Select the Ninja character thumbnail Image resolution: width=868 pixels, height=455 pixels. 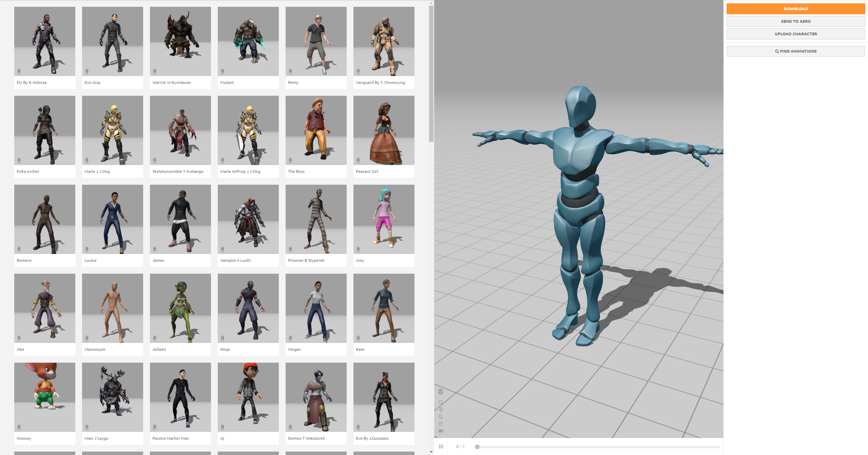[x=248, y=308]
